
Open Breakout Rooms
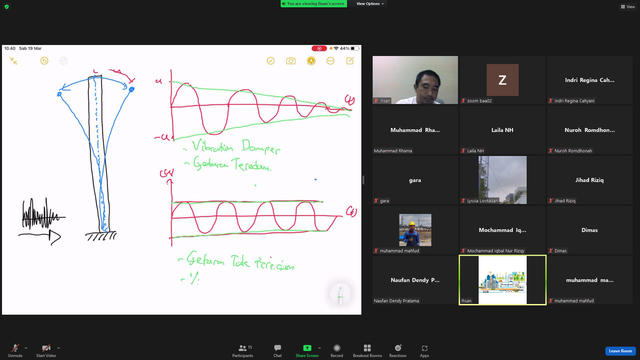coord(367,350)
